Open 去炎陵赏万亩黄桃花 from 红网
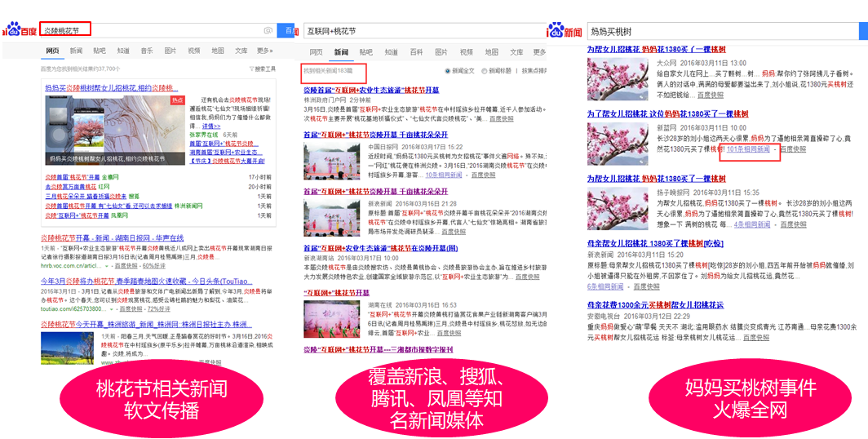 coord(70,187)
